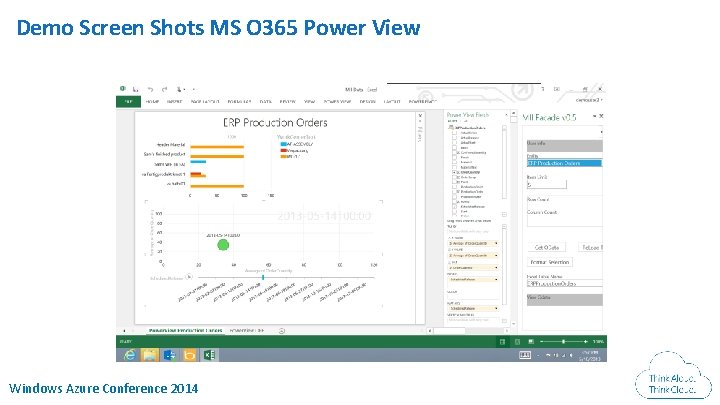This screenshot has width=720, height=405.
Task: Switch to the HOME ribbon tab
Action: point(152,101)
